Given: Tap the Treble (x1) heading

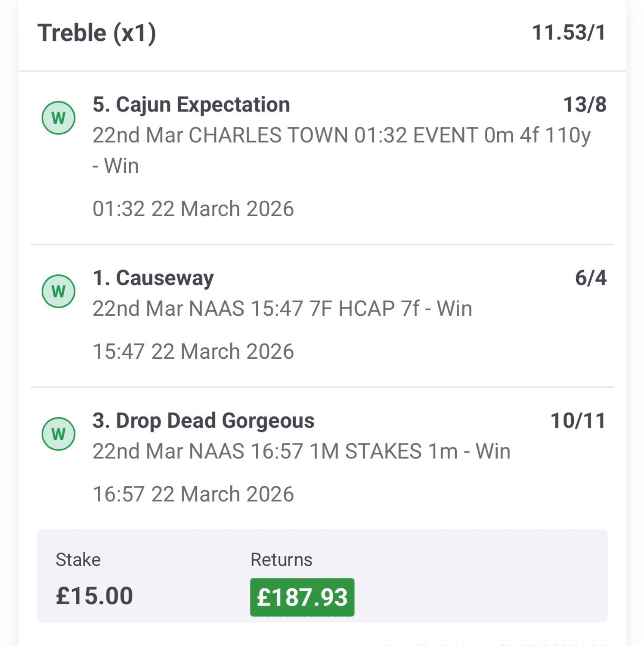Looking at the screenshot, I should pos(97,33).
